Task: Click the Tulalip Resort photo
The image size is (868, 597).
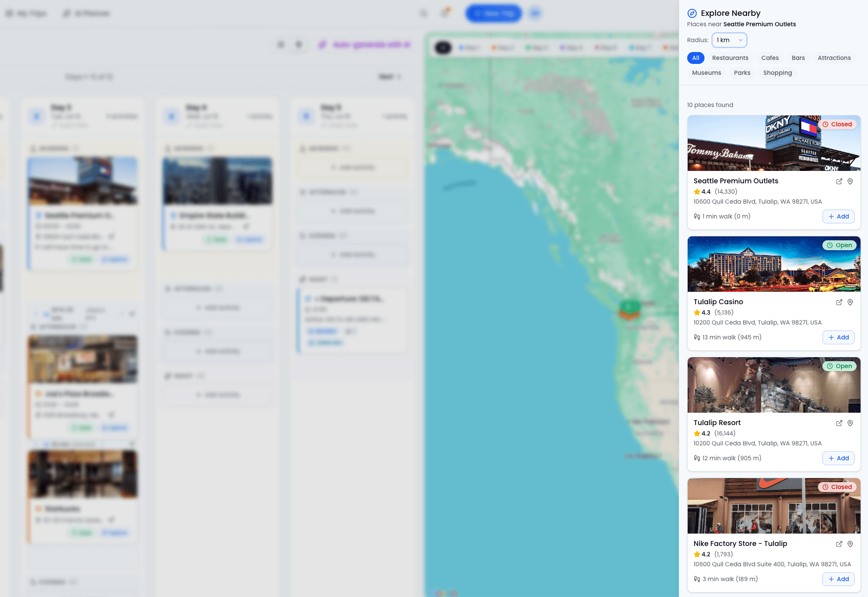Action: (774, 385)
